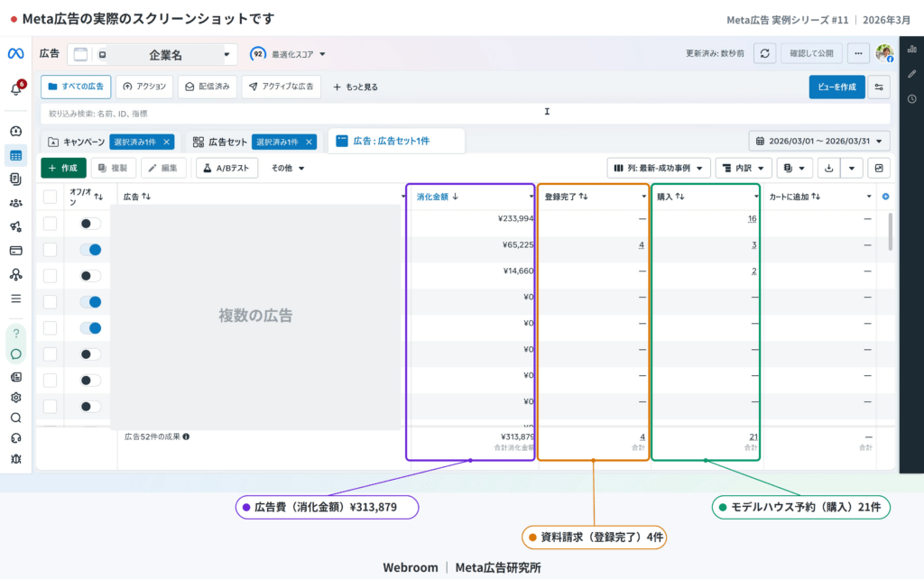Turn on the ¥233,994 ad toggle
Viewport: 924px width, 579px height.
click(x=90, y=224)
